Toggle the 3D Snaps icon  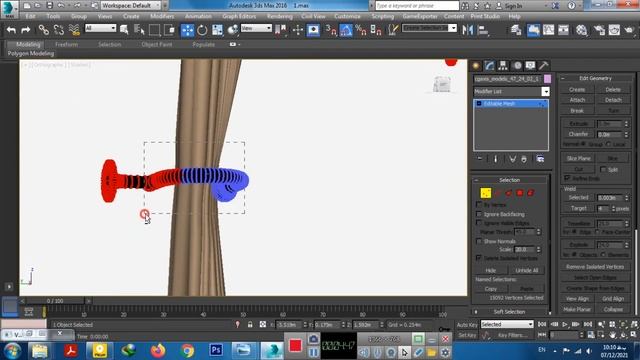[331, 30]
